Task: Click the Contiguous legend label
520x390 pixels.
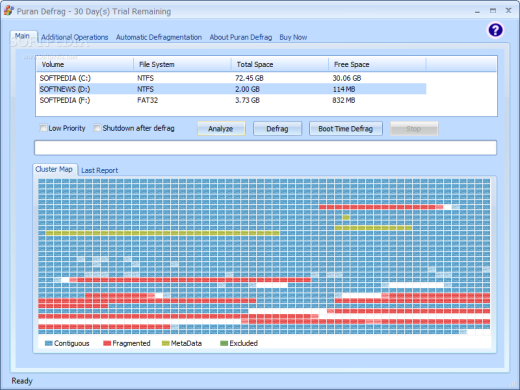Action: tap(72, 343)
